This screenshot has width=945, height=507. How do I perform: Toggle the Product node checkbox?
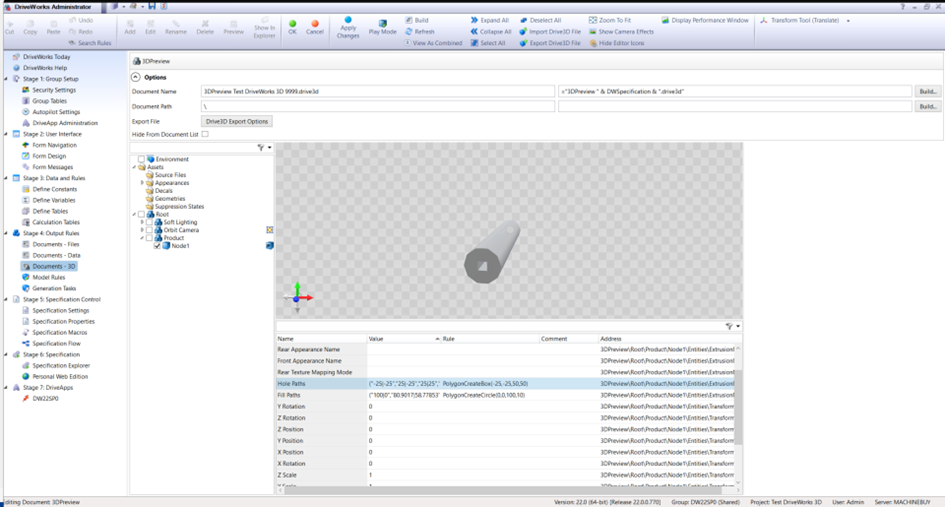coord(149,238)
